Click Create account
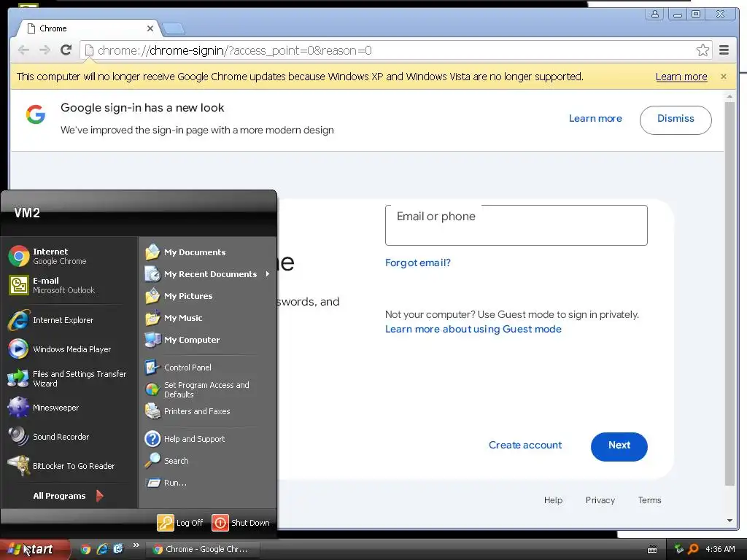Screen dimensions: 747x560 (x=525, y=446)
